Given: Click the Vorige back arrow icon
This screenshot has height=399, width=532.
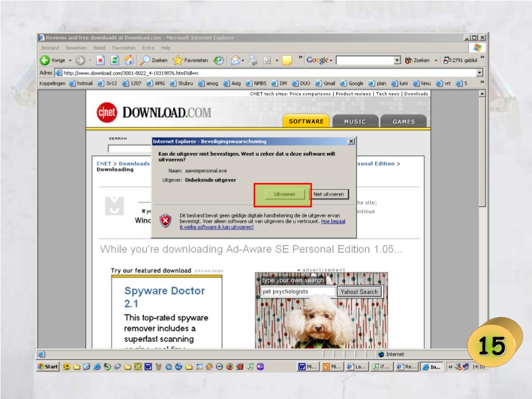Looking at the screenshot, I should point(45,60).
